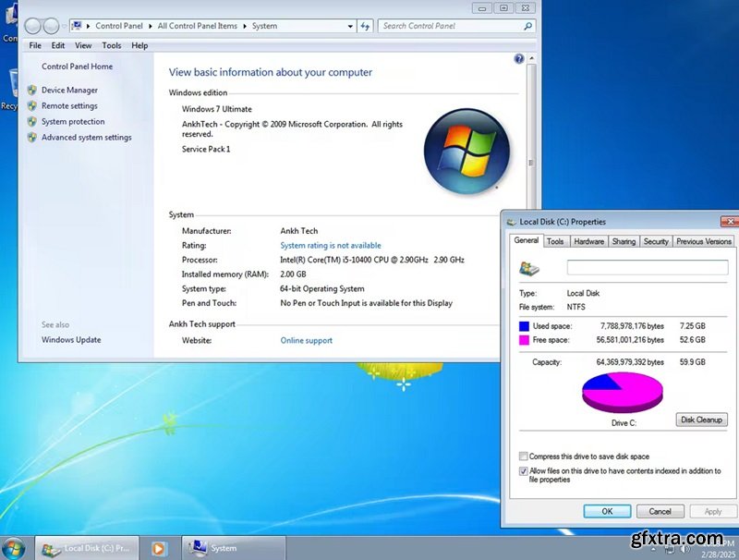
Task: Click the Disk Cleanup button
Action: point(701,420)
